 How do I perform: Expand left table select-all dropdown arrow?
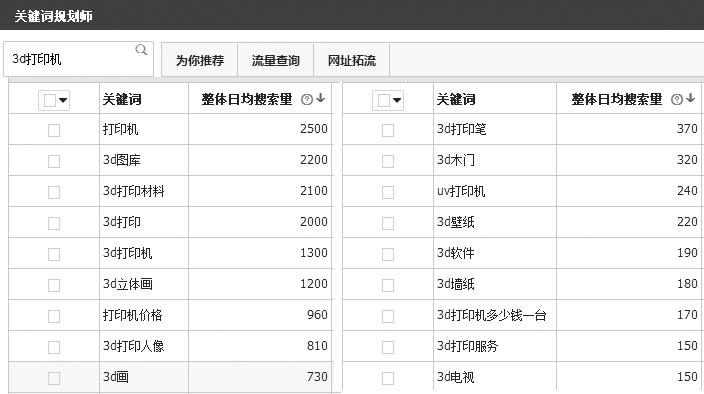click(x=63, y=100)
